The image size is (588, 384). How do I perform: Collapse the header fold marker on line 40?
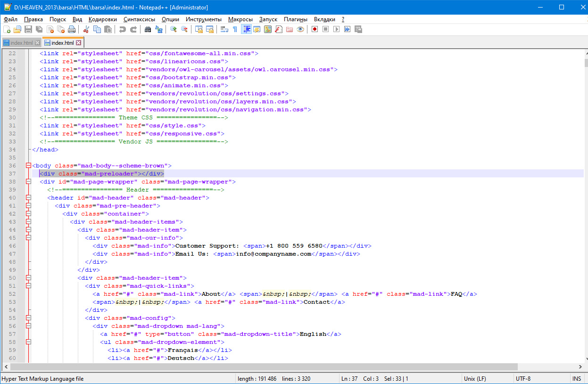click(x=28, y=198)
